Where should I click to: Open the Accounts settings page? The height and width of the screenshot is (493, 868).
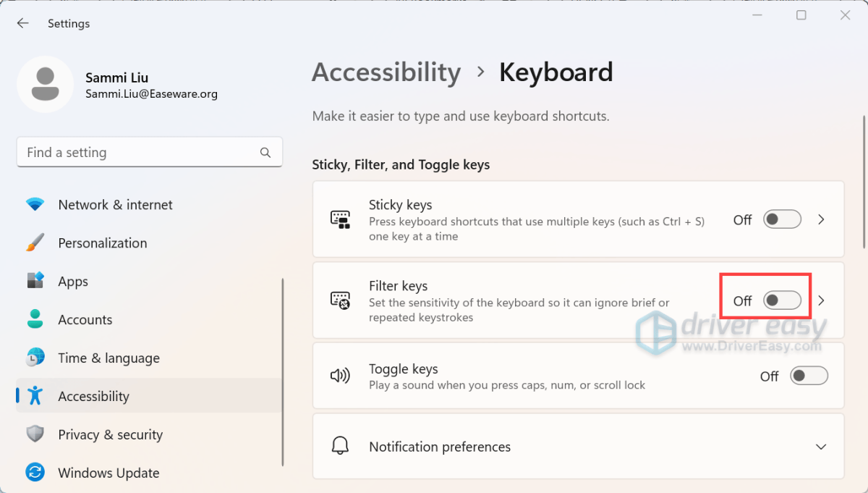click(x=85, y=320)
